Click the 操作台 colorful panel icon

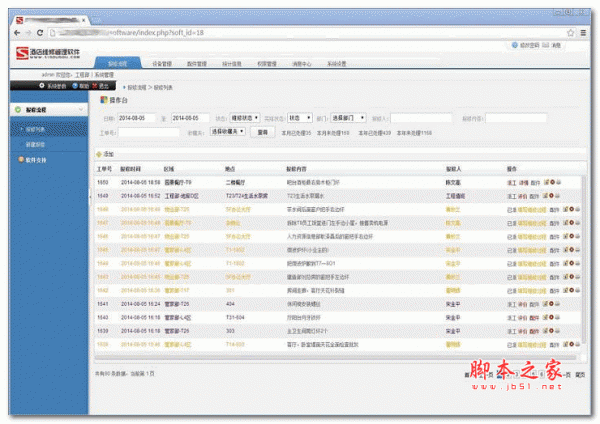click(x=104, y=100)
